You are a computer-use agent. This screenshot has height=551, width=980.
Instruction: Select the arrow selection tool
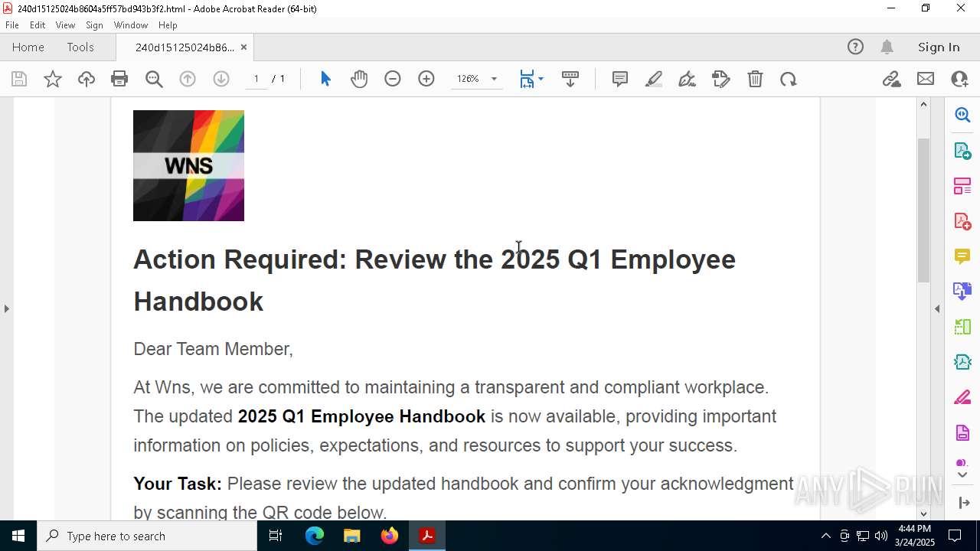325,79
